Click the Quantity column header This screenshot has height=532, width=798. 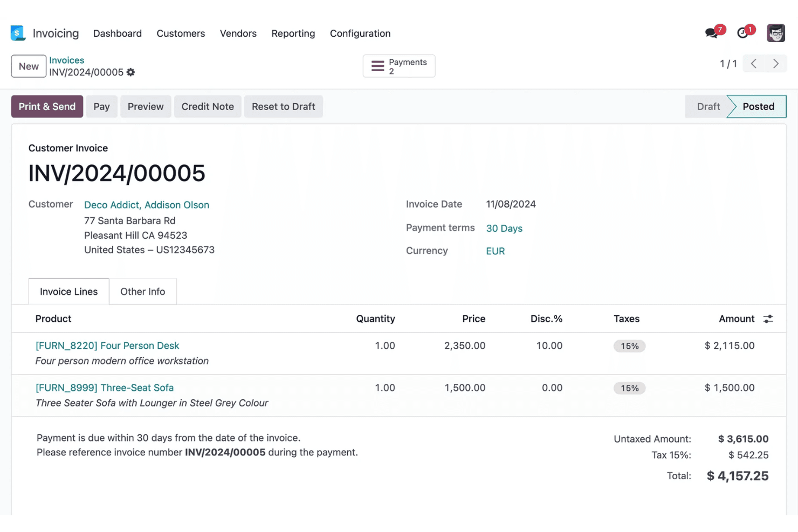click(x=375, y=319)
